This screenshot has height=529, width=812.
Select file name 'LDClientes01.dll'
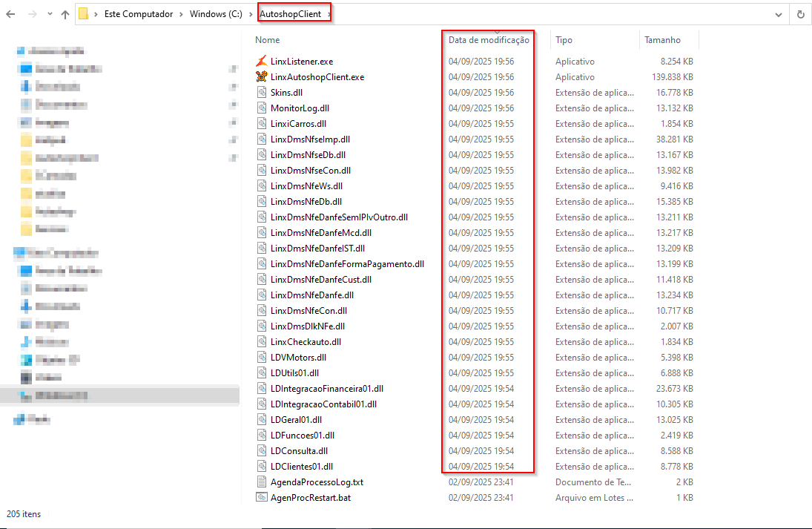pyautogui.click(x=301, y=467)
